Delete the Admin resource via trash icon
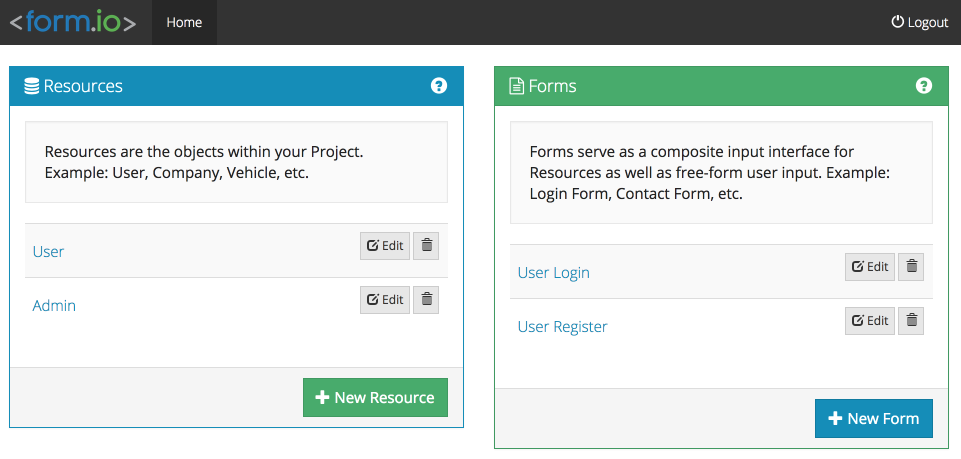The width and height of the screenshot is (961, 459). click(426, 300)
